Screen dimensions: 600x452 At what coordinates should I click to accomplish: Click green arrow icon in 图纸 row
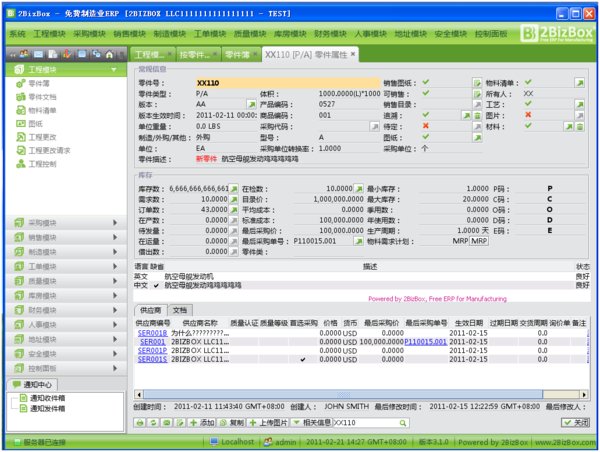pos(477,137)
